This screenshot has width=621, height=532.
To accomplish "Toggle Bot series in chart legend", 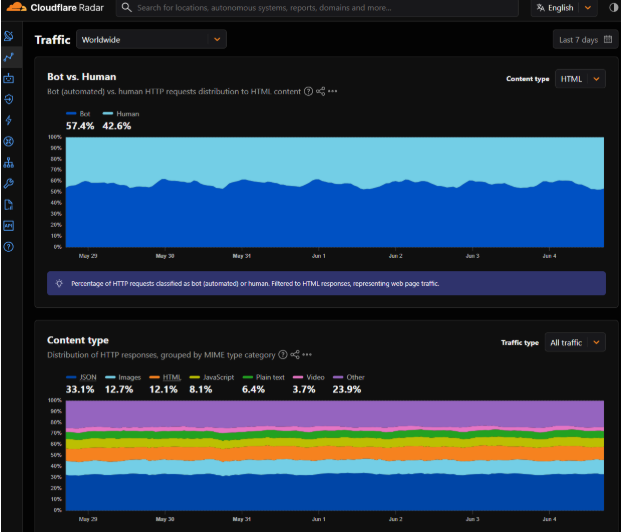I will coord(78,114).
